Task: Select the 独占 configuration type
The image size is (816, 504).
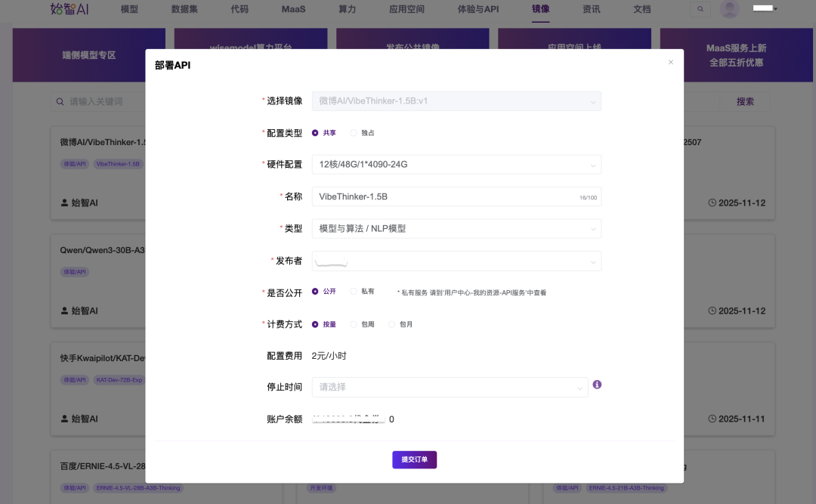Action: pyautogui.click(x=362, y=133)
